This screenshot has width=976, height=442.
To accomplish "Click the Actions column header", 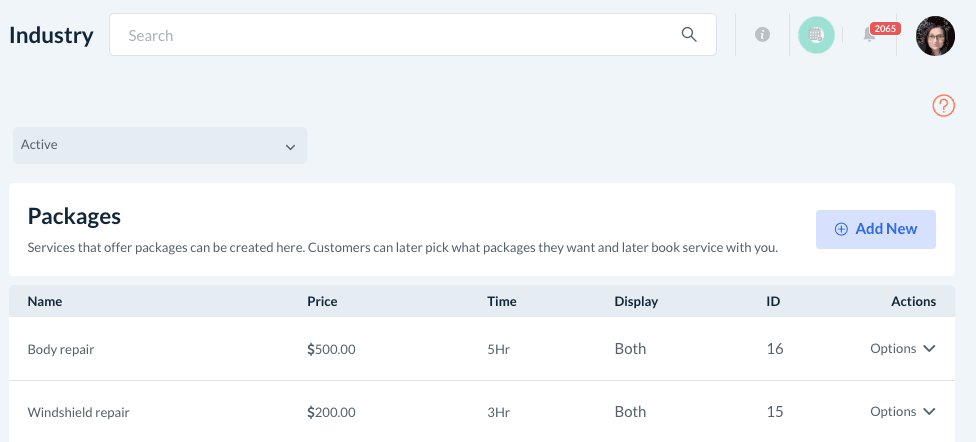I will pyautogui.click(x=913, y=301).
